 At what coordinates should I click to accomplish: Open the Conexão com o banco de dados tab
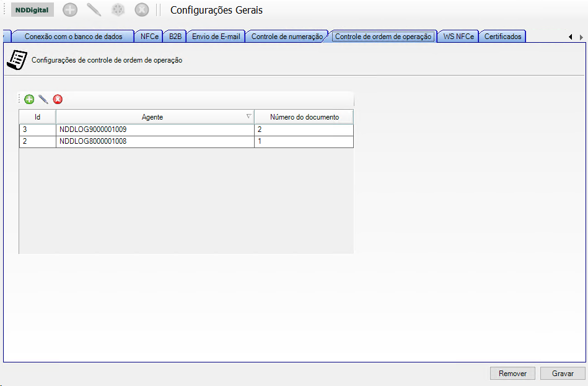point(73,37)
